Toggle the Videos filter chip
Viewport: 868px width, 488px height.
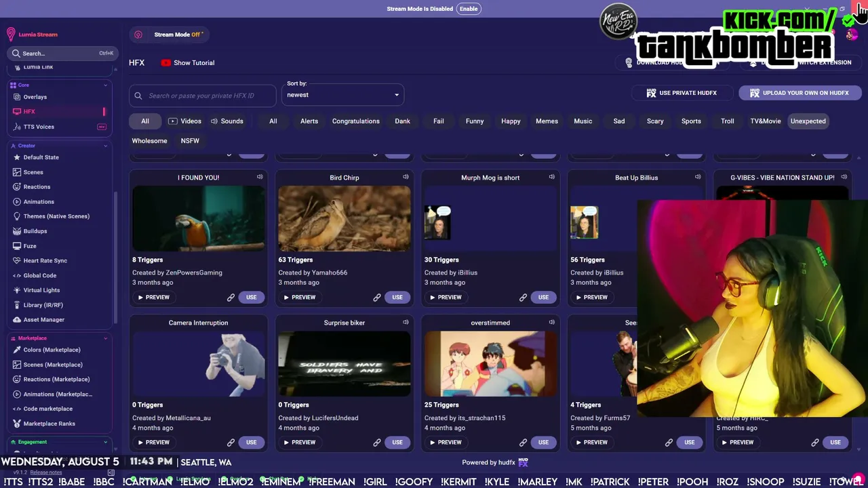point(185,121)
